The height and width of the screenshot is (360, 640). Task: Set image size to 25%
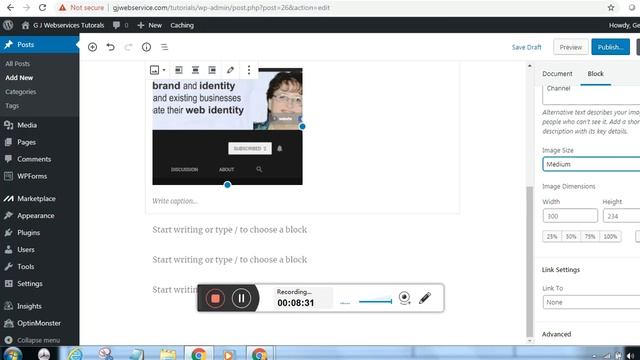(x=552, y=236)
